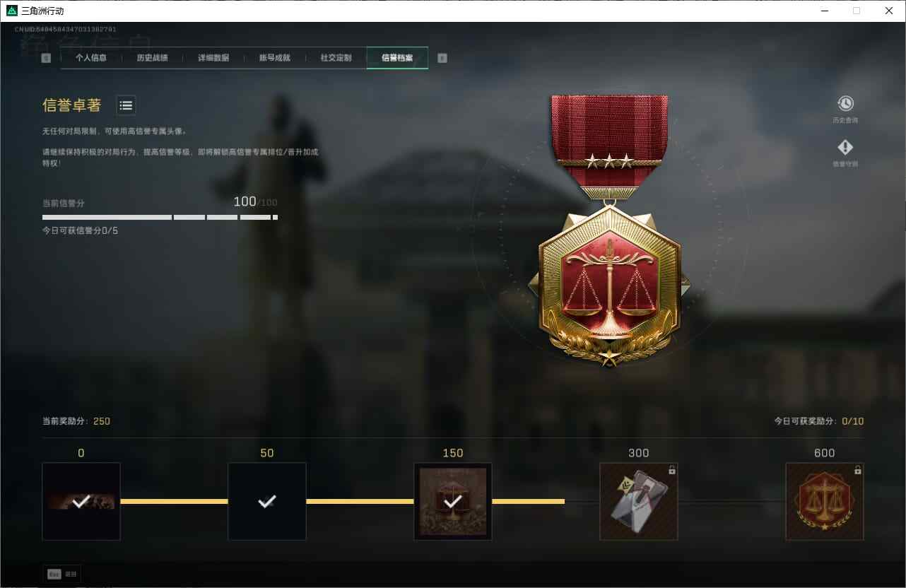The width and height of the screenshot is (906, 588).
Task: Select the locked 300-point card reward
Action: point(639,502)
